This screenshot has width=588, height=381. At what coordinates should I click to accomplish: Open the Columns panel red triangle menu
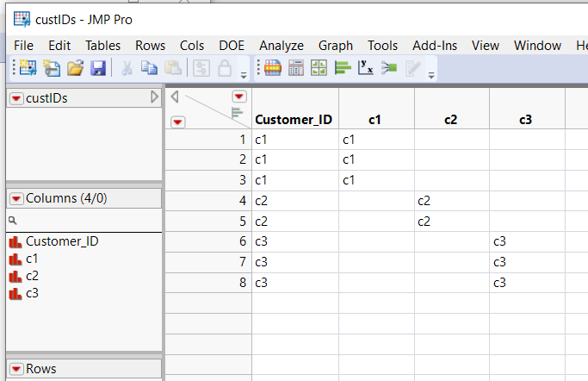click(16, 198)
